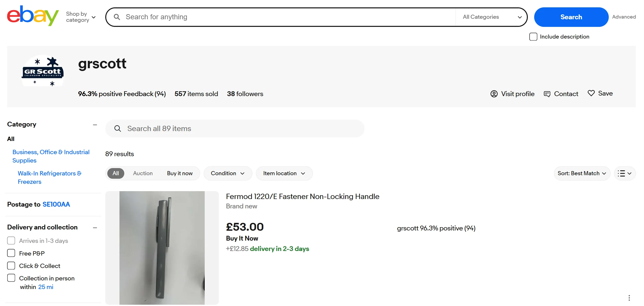The height and width of the screenshot is (306, 644).
Task: Open Contact via the speech bubble icon
Action: point(547,94)
